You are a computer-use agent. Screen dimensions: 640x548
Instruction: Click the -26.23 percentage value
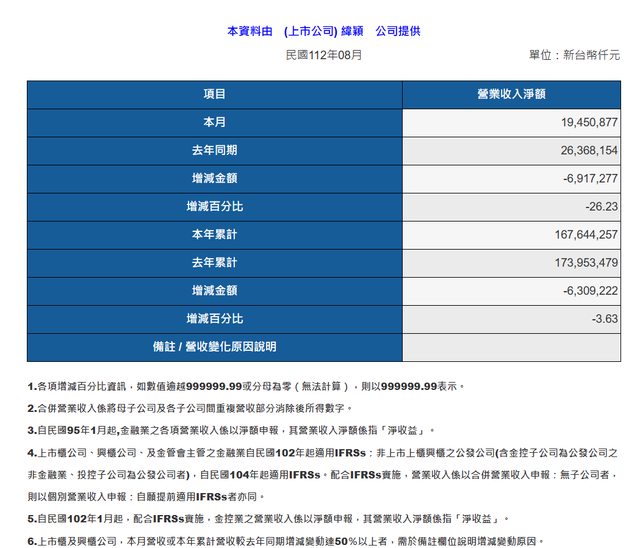(601, 207)
